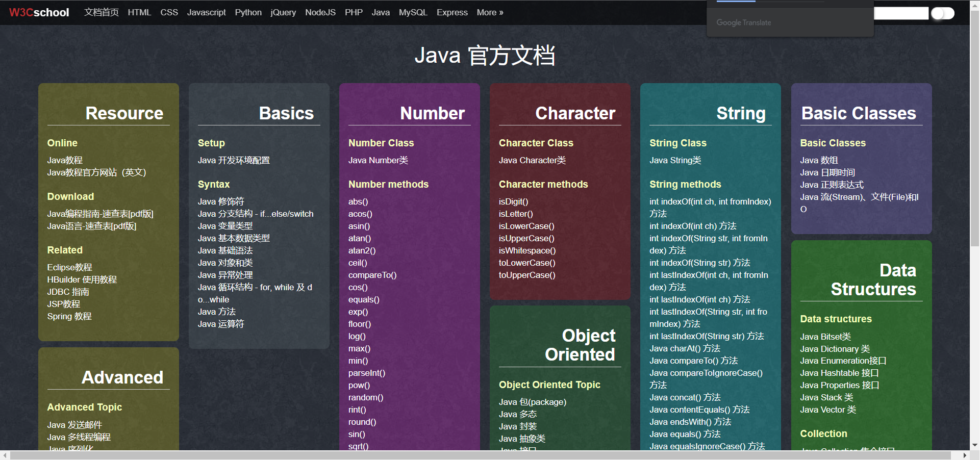The height and width of the screenshot is (460, 980).
Task: Open Java 多态 link
Action: click(518, 414)
